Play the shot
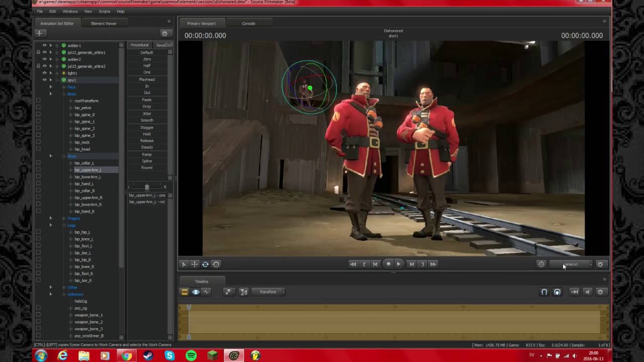The image size is (644, 362). tap(398, 264)
